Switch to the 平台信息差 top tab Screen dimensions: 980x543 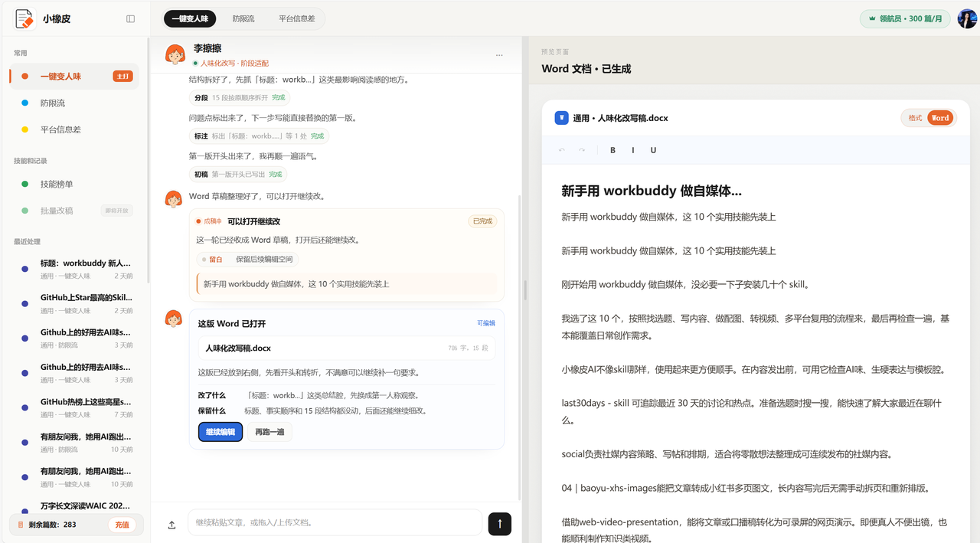296,18
